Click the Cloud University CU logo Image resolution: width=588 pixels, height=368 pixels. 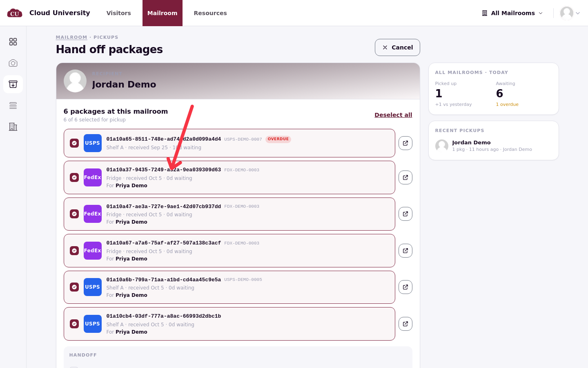15,13
